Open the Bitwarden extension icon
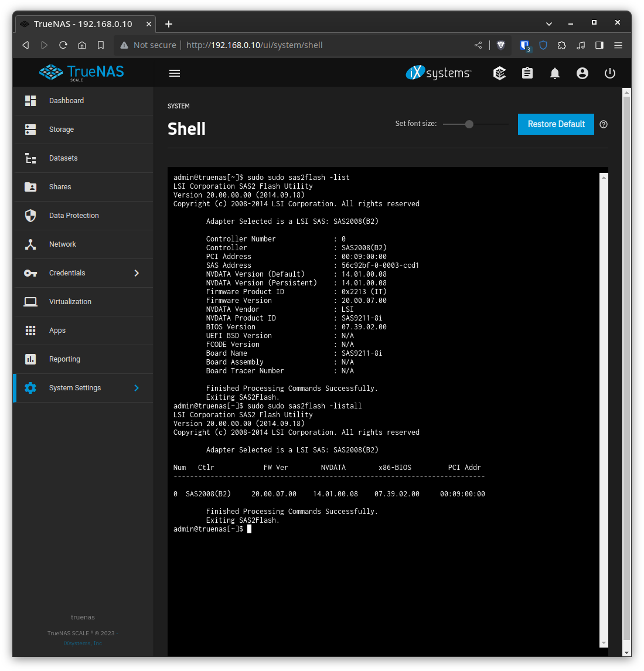This screenshot has height=671, width=644. (524, 45)
